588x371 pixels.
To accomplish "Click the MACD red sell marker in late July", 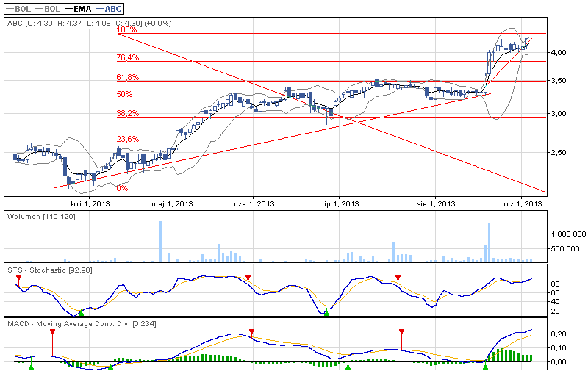I will [401, 331].
